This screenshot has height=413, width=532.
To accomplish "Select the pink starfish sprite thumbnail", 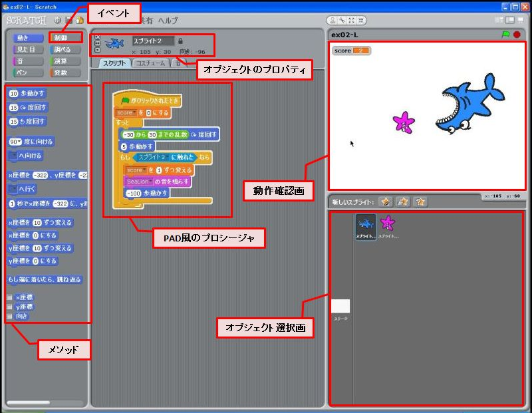I will click(x=388, y=227).
